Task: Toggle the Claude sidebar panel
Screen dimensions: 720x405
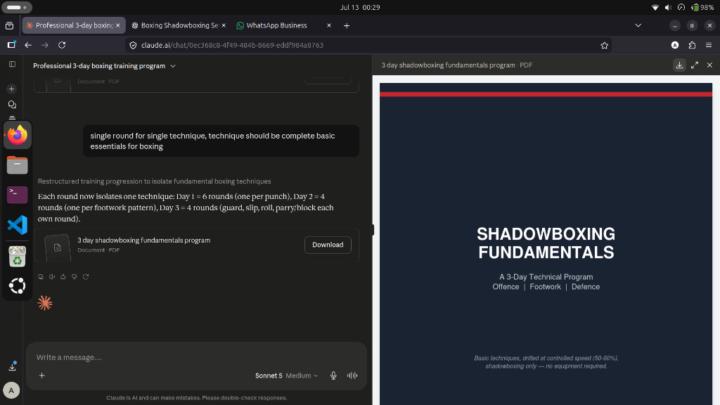Action: pyautogui.click(x=12, y=64)
